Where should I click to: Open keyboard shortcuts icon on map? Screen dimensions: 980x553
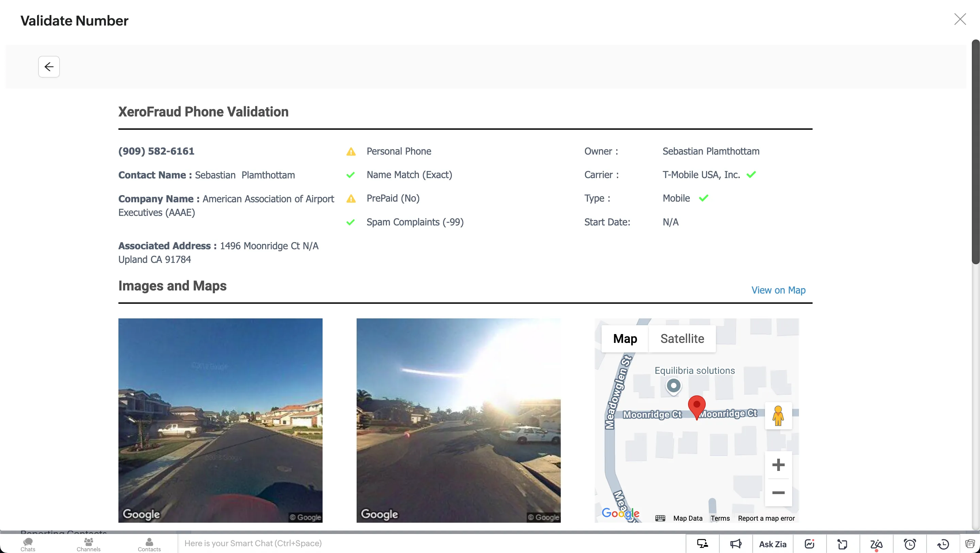coord(660,518)
